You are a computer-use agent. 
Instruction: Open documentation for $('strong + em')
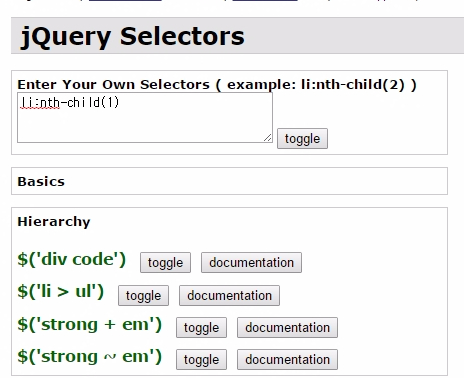tap(287, 327)
